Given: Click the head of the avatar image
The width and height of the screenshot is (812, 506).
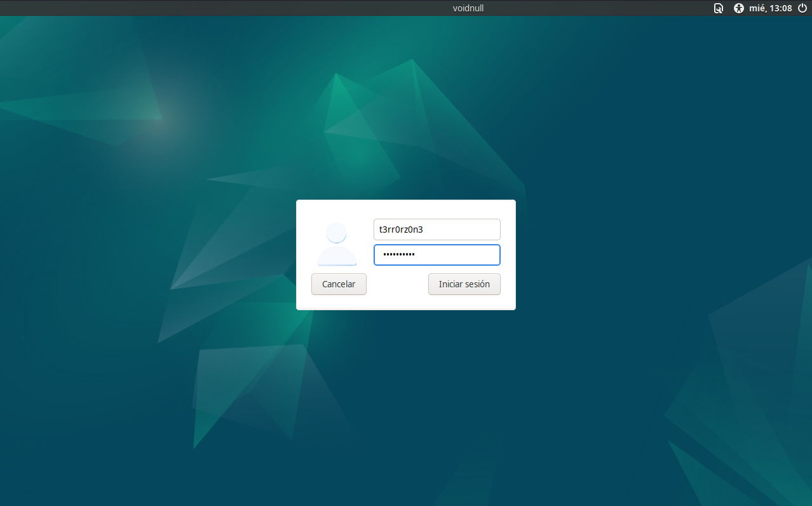Looking at the screenshot, I should tap(337, 233).
